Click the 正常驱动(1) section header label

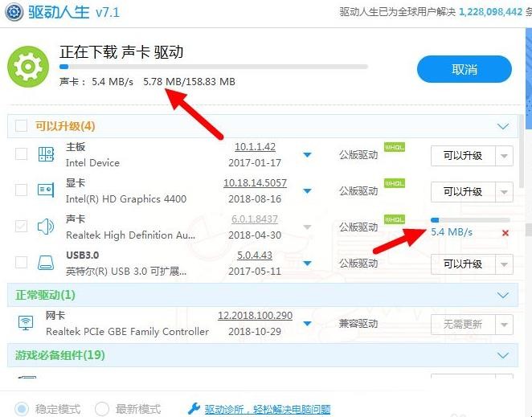pos(45,295)
